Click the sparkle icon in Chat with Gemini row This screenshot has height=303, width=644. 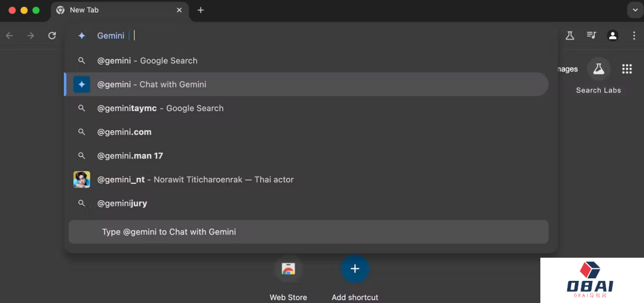(x=82, y=84)
